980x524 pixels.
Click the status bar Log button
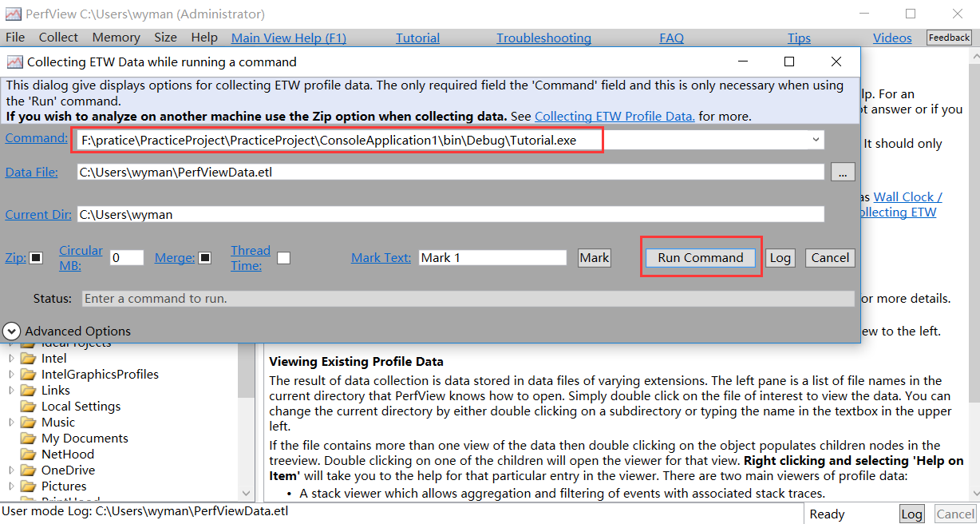point(912,514)
